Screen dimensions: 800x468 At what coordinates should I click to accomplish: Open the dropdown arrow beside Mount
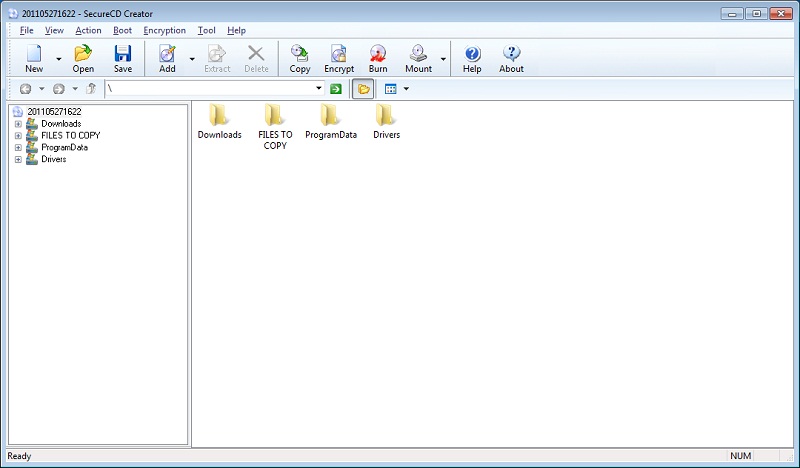coord(443,59)
